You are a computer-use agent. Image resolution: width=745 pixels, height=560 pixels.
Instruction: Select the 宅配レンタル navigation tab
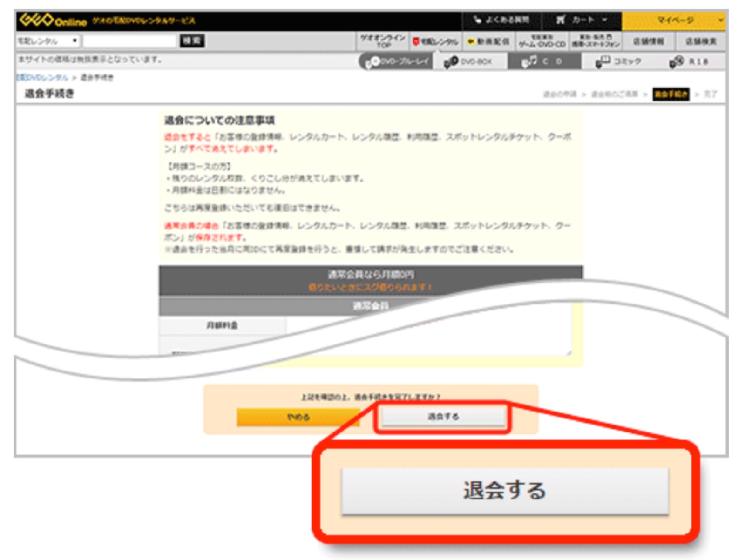(x=435, y=41)
